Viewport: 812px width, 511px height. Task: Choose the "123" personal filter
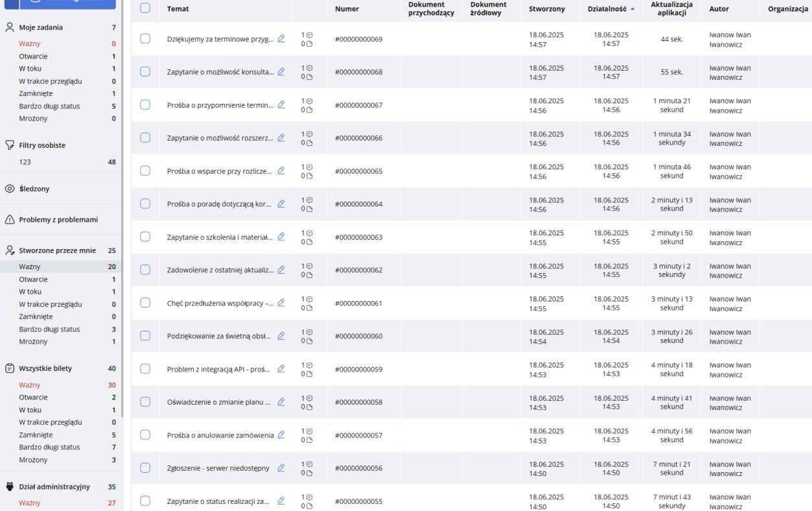click(x=25, y=161)
